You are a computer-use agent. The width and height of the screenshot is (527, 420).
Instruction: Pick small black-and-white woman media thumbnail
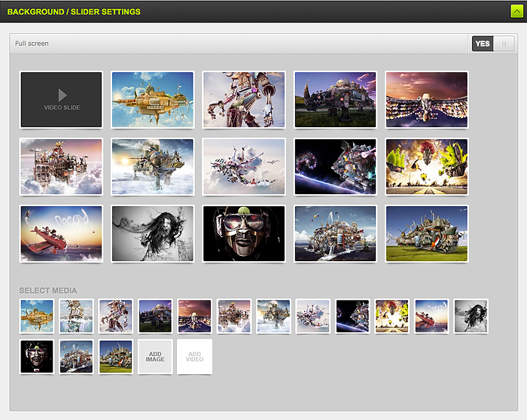tap(471, 316)
